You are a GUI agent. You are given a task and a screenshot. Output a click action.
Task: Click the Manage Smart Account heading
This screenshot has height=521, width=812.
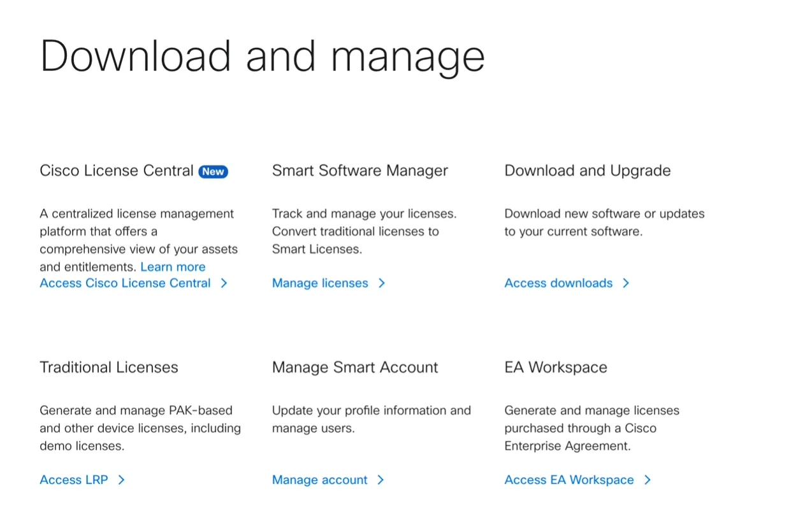[355, 368]
